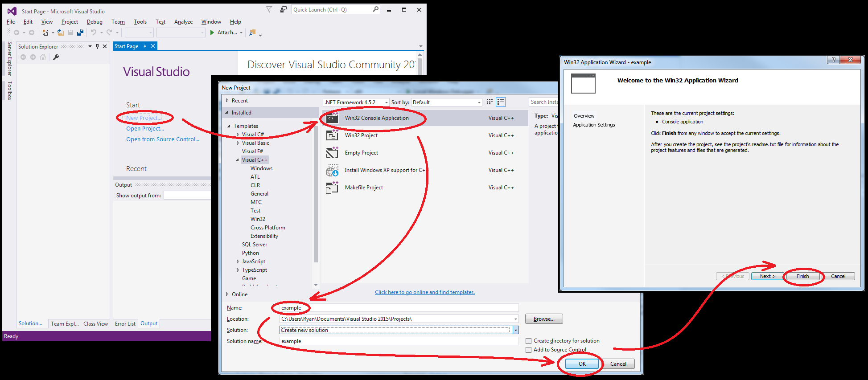Click the Open Project... link on Start Page
Image resolution: width=868 pixels, height=380 pixels.
coord(145,129)
